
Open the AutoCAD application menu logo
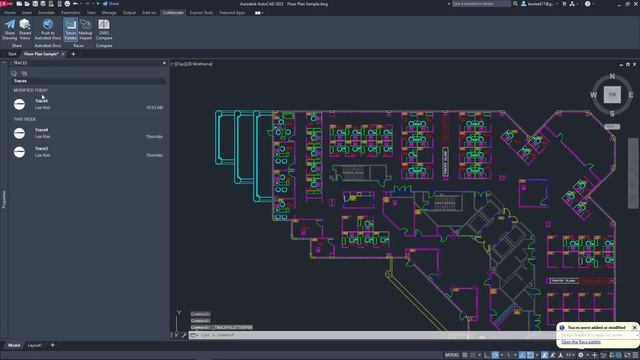point(7,3)
